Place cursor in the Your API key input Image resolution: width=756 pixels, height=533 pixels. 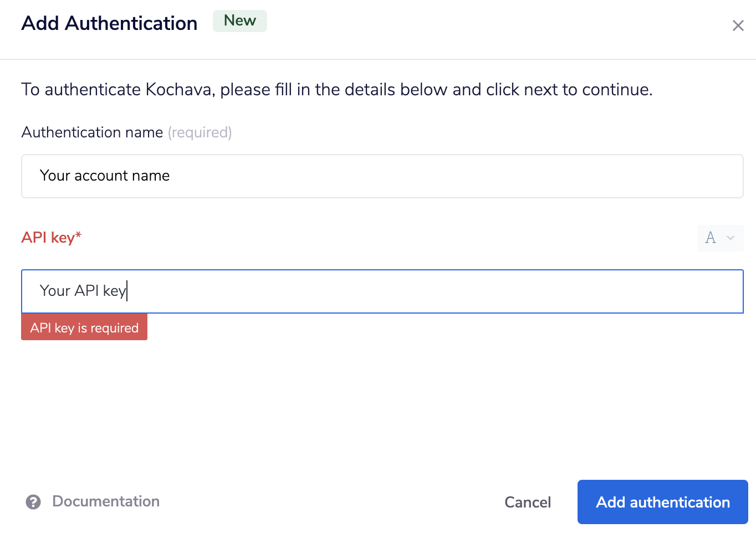pos(382,291)
